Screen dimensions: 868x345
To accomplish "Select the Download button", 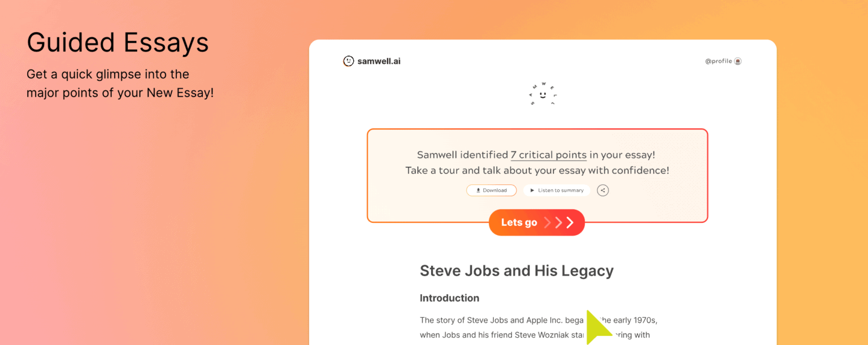I will tap(491, 190).
